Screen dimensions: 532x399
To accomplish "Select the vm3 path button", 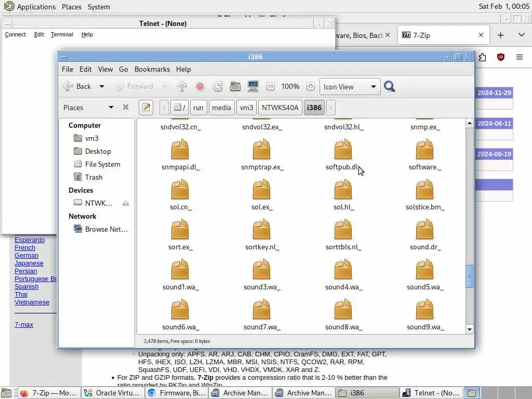I will coord(247,108).
